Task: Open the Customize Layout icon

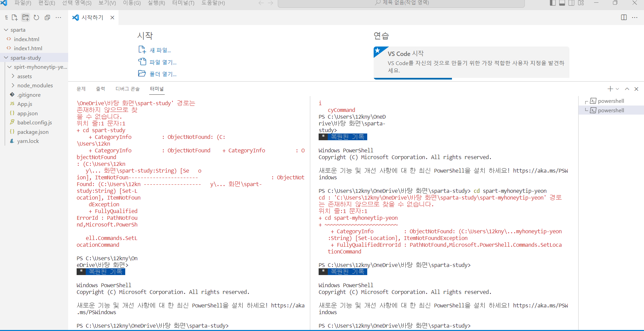Action: (581, 3)
